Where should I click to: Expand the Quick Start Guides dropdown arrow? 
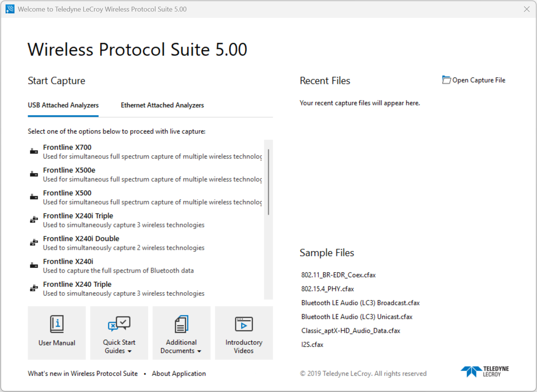click(x=130, y=351)
